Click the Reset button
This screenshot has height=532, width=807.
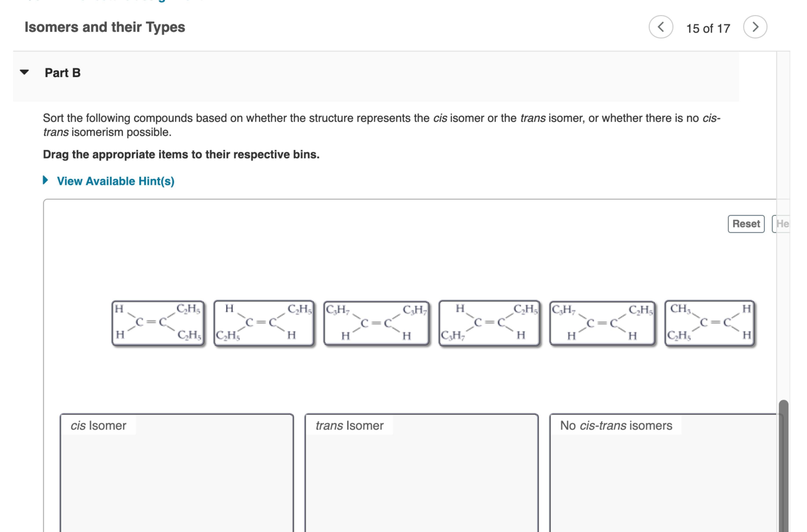tap(746, 224)
